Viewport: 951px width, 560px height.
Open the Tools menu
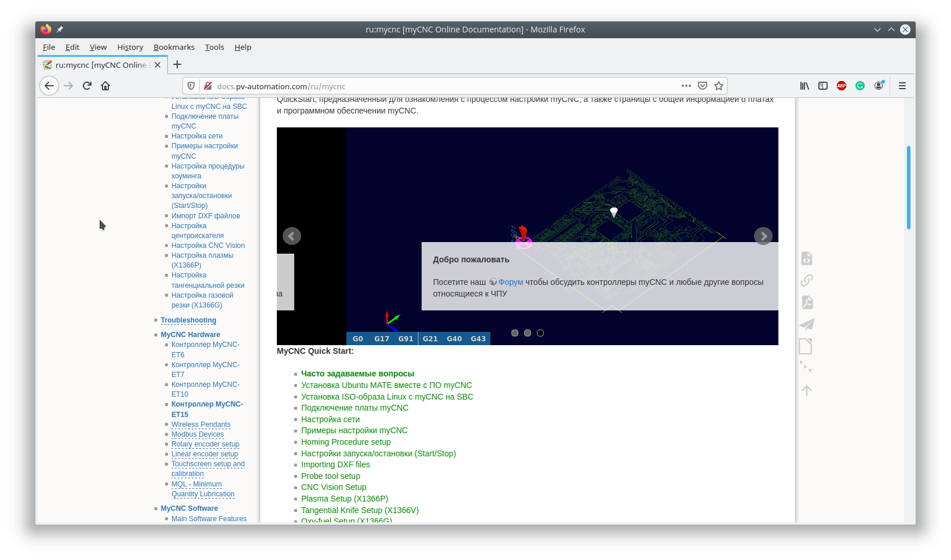pos(214,47)
